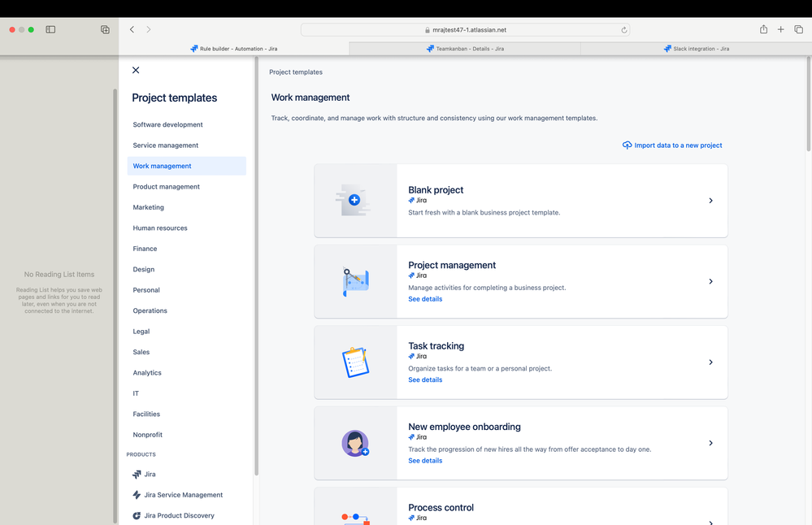This screenshot has width=812, height=525.
Task: Expand Task tracking with chevron arrow
Action: pos(710,362)
